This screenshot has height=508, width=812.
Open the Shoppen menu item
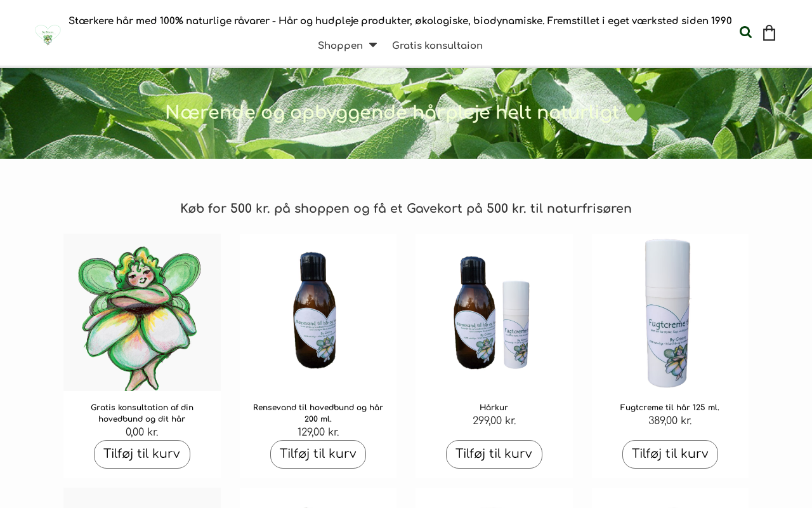point(340,46)
